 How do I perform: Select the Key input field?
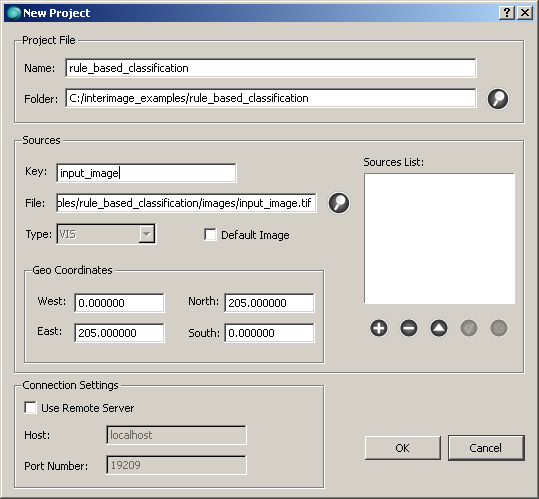coord(146,173)
